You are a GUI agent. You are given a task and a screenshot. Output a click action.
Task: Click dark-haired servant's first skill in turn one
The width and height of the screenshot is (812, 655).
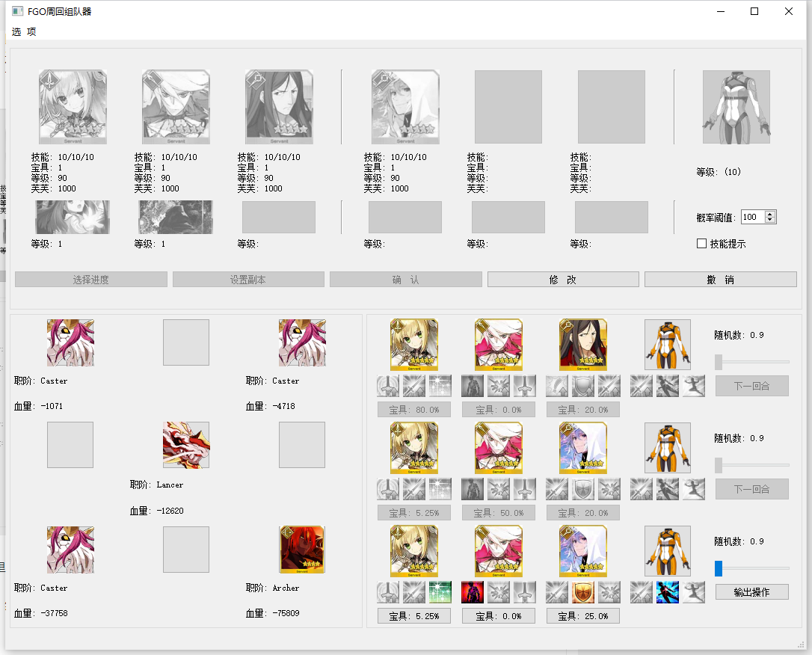[x=557, y=386]
